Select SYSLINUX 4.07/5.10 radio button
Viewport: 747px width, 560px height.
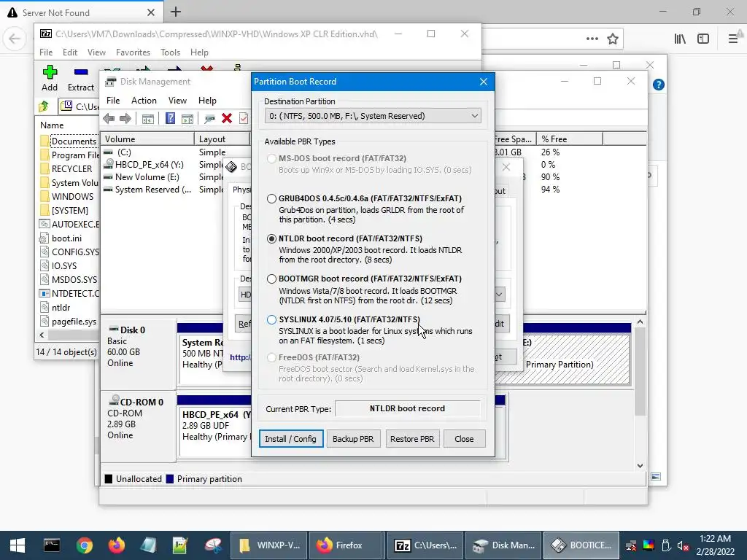(271, 319)
